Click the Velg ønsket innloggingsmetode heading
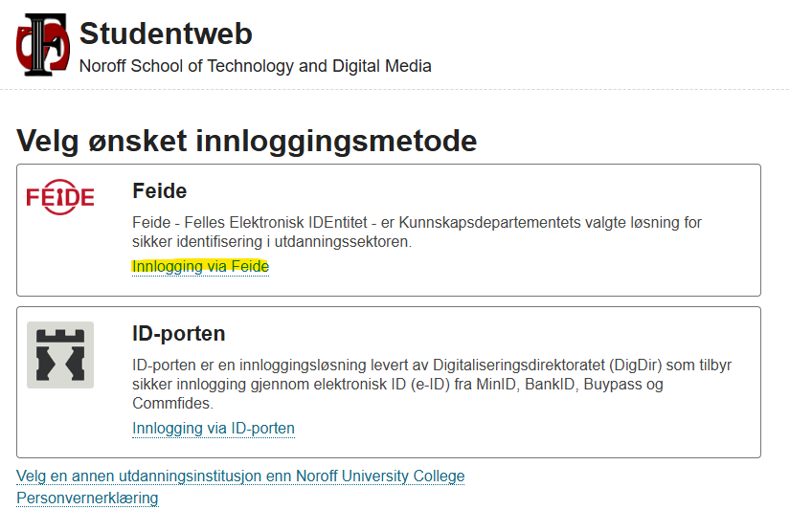 247,141
